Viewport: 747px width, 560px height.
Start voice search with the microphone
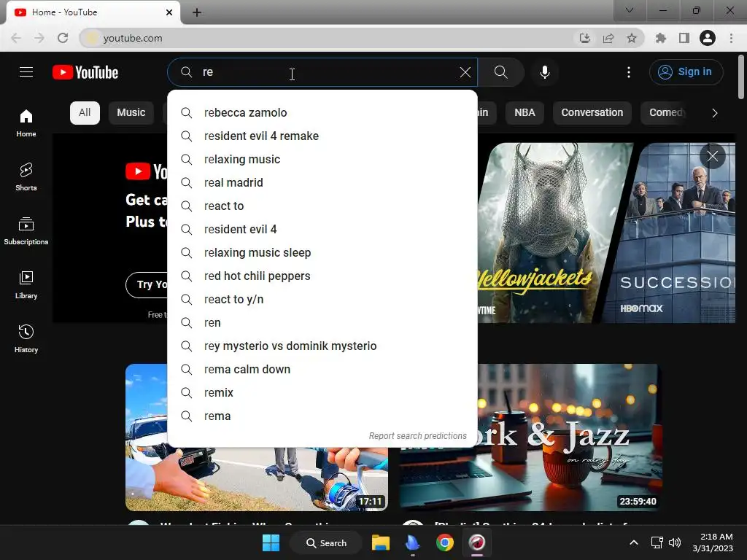pyautogui.click(x=544, y=72)
